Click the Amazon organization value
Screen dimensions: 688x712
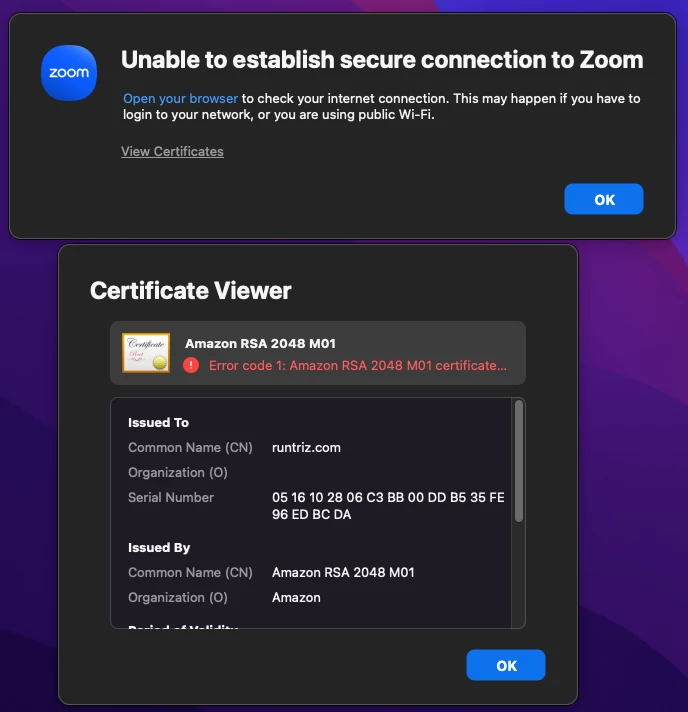(296, 598)
